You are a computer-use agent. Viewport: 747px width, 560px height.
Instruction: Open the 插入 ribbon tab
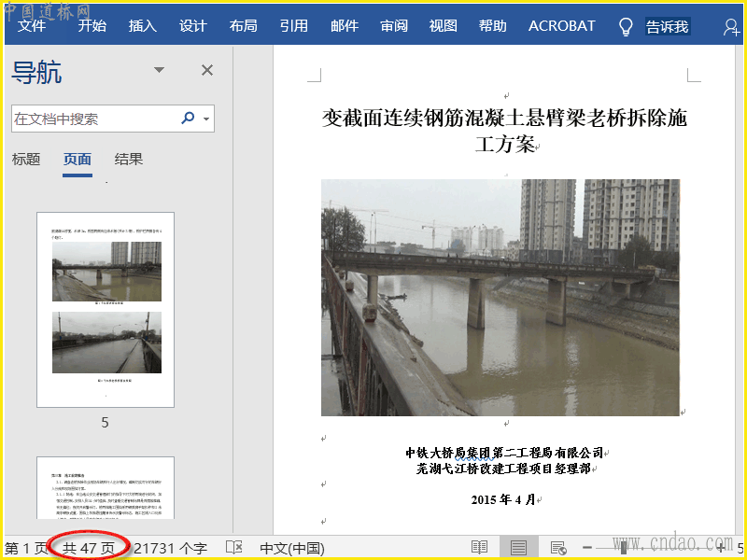point(143,26)
